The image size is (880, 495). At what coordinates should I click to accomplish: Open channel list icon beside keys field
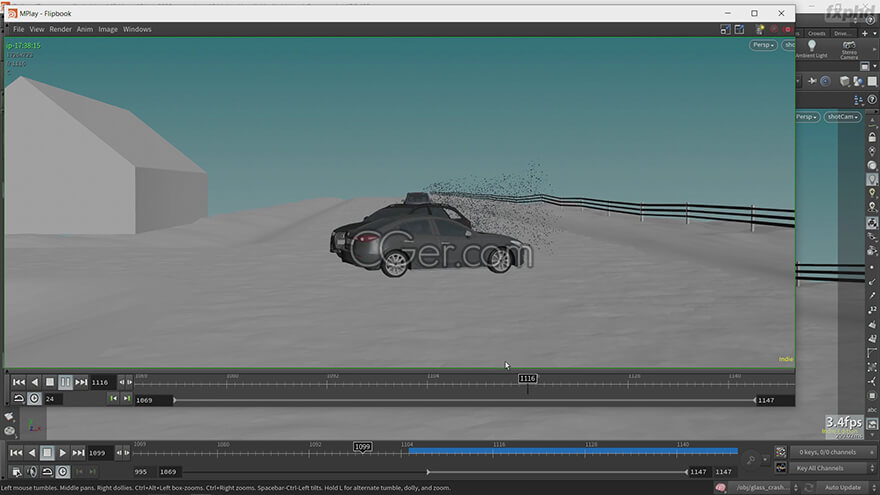[781, 452]
